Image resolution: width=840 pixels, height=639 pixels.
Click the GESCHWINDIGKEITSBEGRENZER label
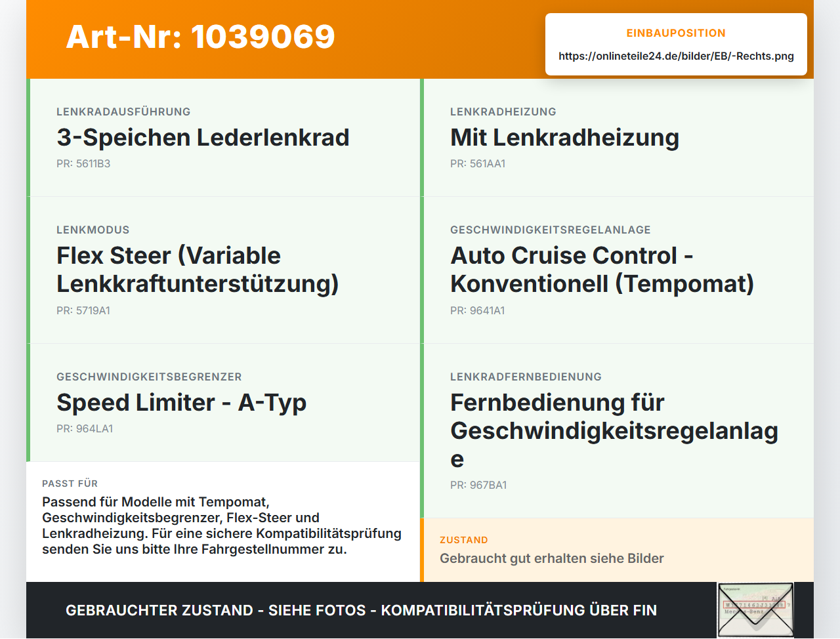(149, 377)
